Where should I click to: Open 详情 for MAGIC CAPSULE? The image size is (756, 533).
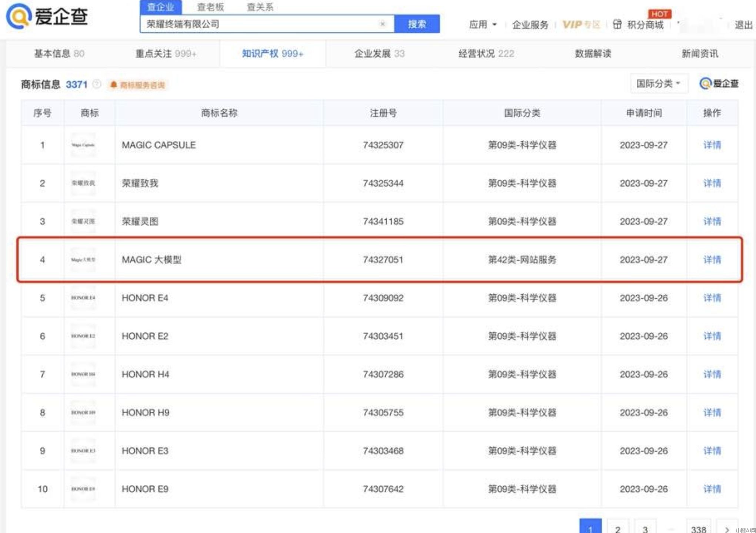pos(712,145)
